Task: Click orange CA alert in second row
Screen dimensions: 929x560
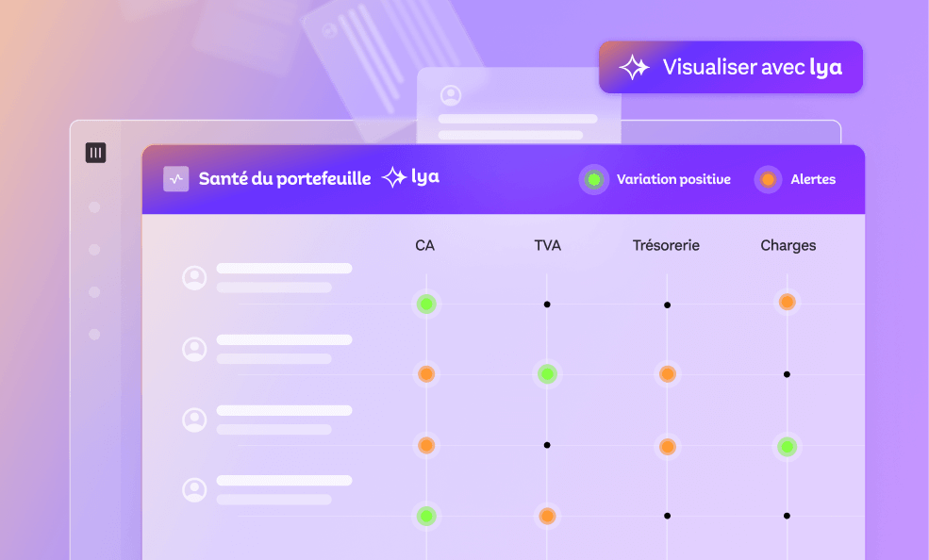Action: pos(426,374)
